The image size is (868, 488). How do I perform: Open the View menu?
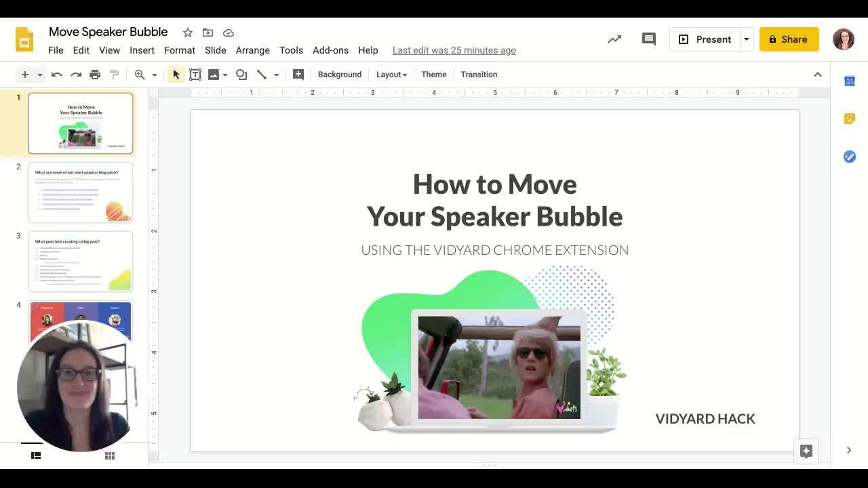[x=109, y=50]
